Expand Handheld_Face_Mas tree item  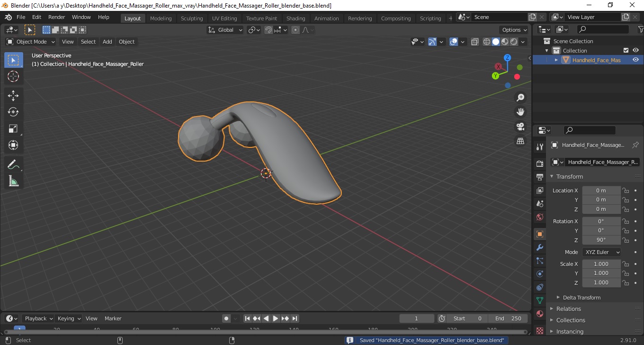point(556,60)
